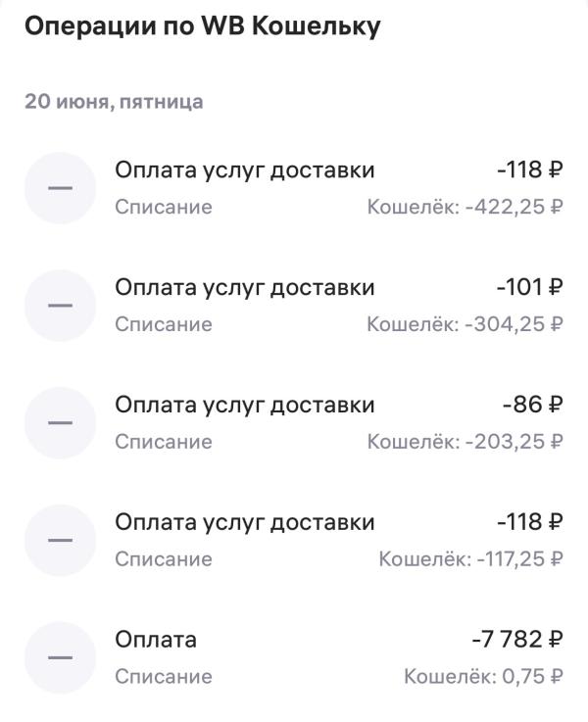588x722 pixels.
Task: Click the "Кошелёк: 0,75 ₽" balance
Action: point(483,677)
